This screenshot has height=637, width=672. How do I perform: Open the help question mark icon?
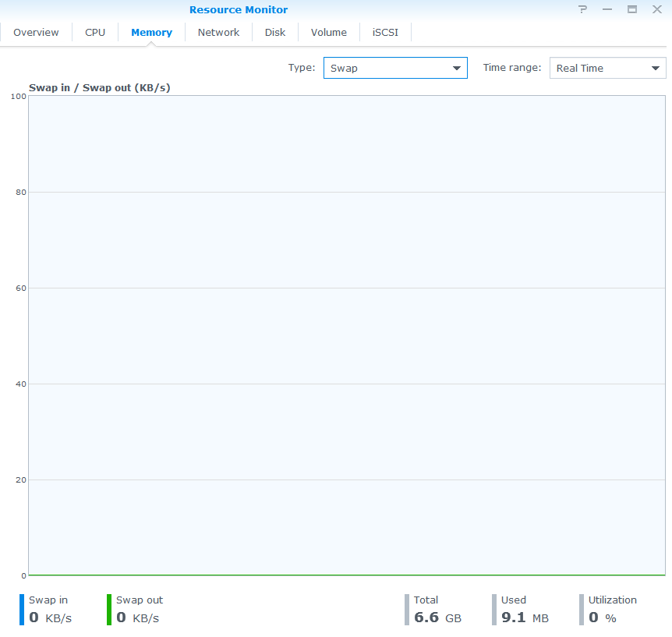(582, 10)
